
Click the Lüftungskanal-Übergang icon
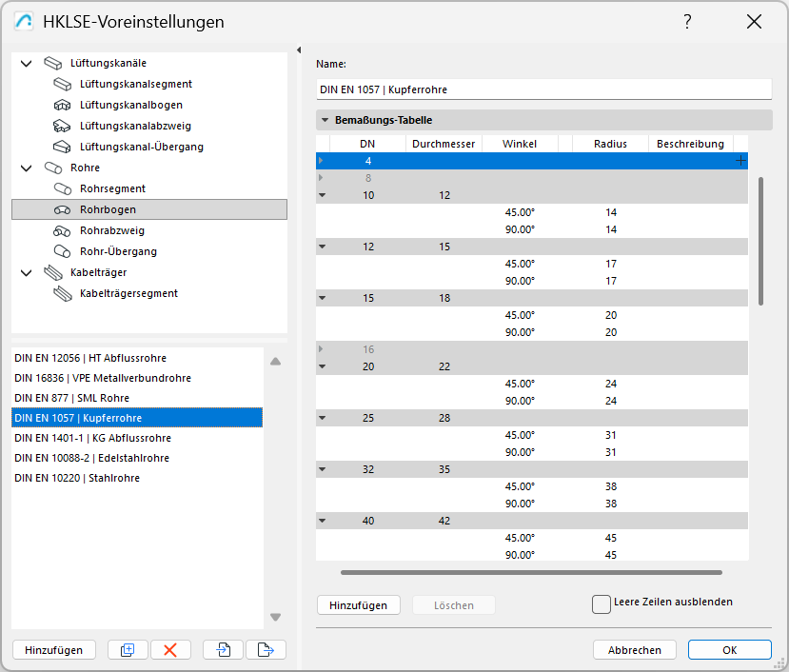[63, 147]
